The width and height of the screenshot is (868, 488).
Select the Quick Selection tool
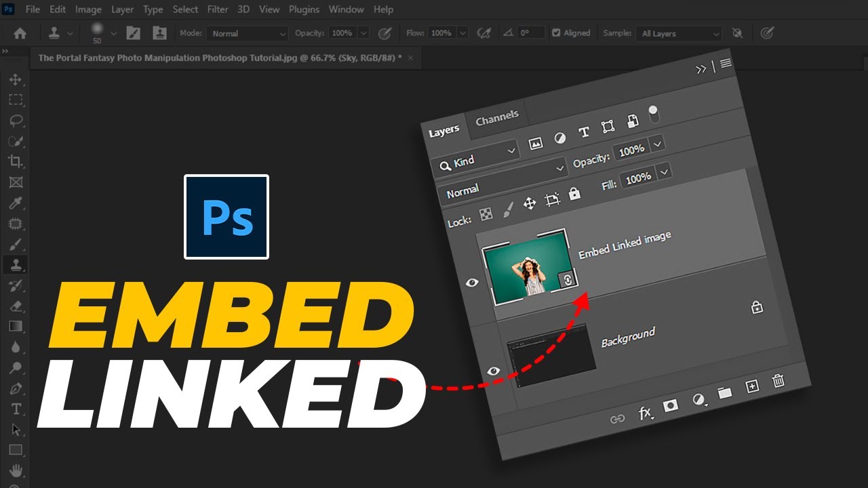point(15,141)
